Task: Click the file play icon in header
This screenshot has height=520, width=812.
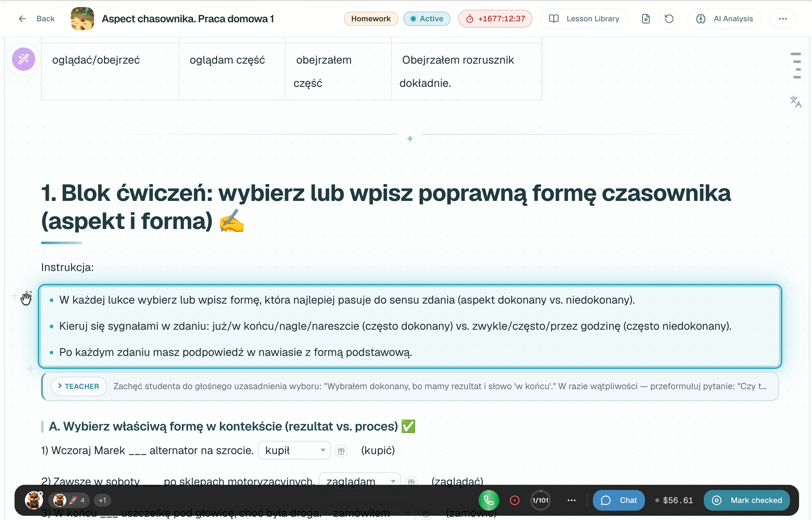Action: [646, 19]
